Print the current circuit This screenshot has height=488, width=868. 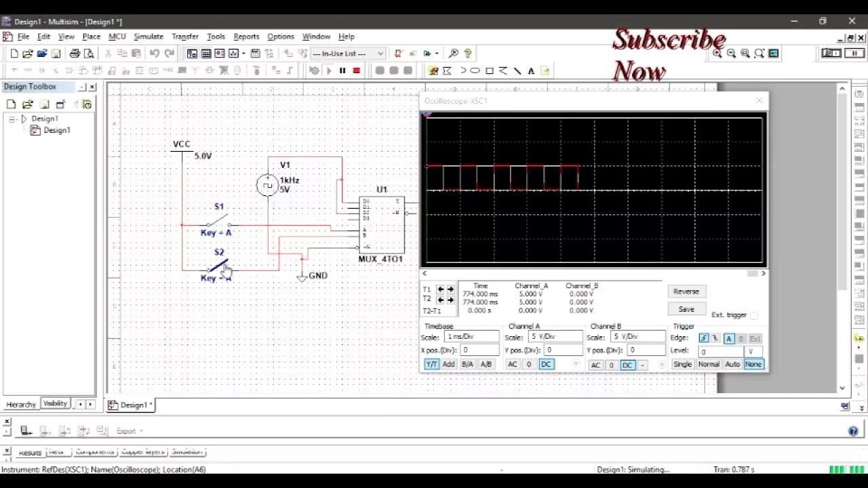[75, 54]
